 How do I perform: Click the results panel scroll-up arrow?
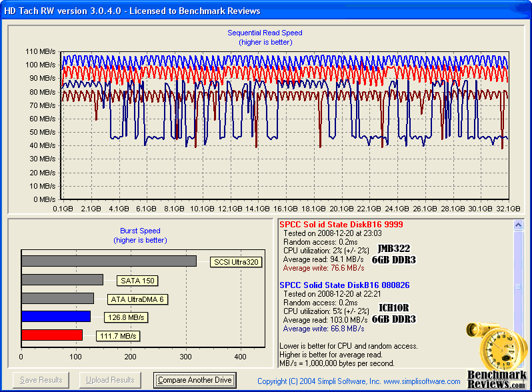(x=518, y=225)
